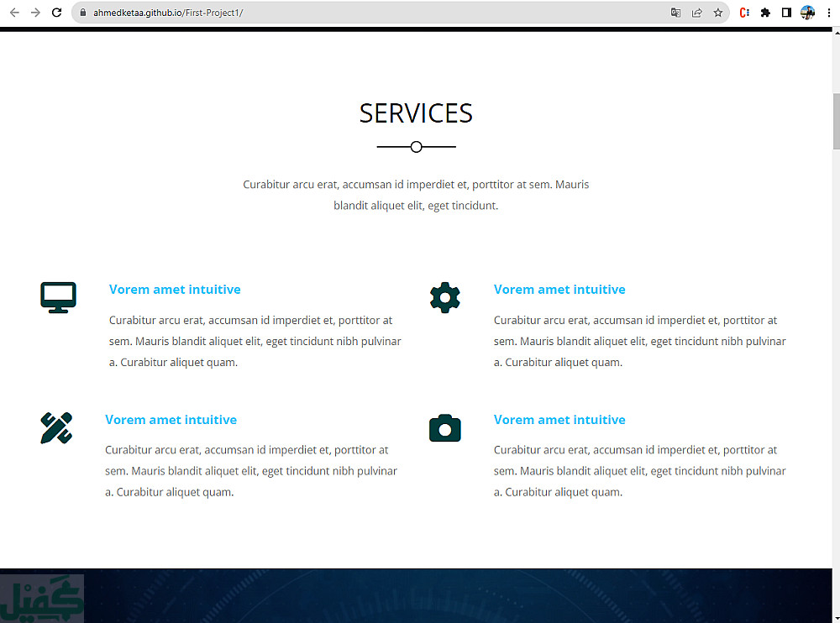840x623 pixels.
Task: Click the pencil and ruler service icon
Action: click(56, 427)
